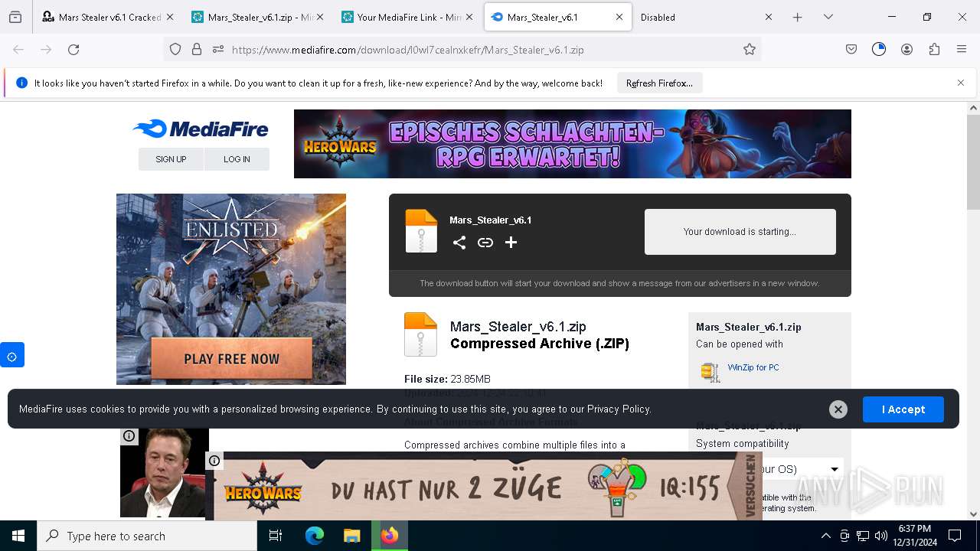Image resolution: width=980 pixels, height=551 pixels.
Task: Open Task View on taskbar
Action: tap(276, 536)
